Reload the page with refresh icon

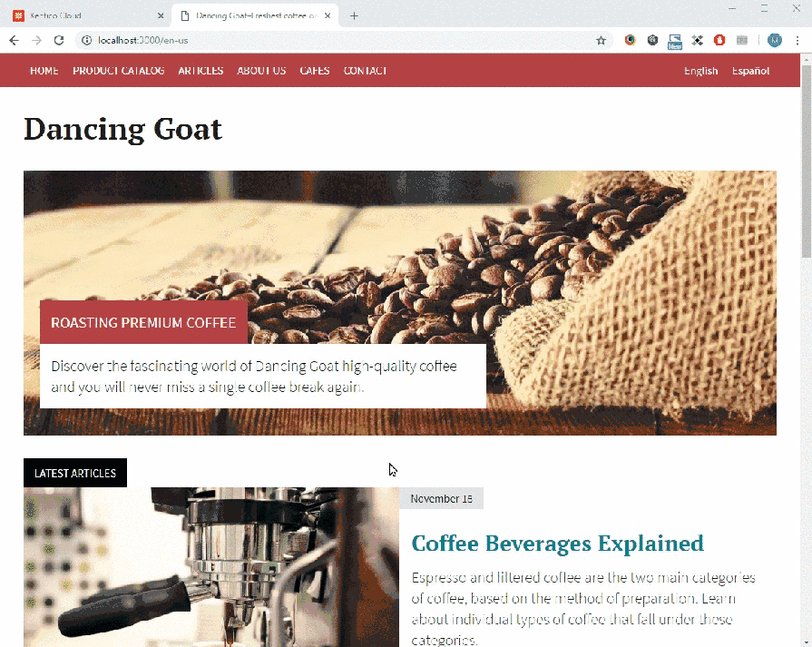click(x=59, y=41)
